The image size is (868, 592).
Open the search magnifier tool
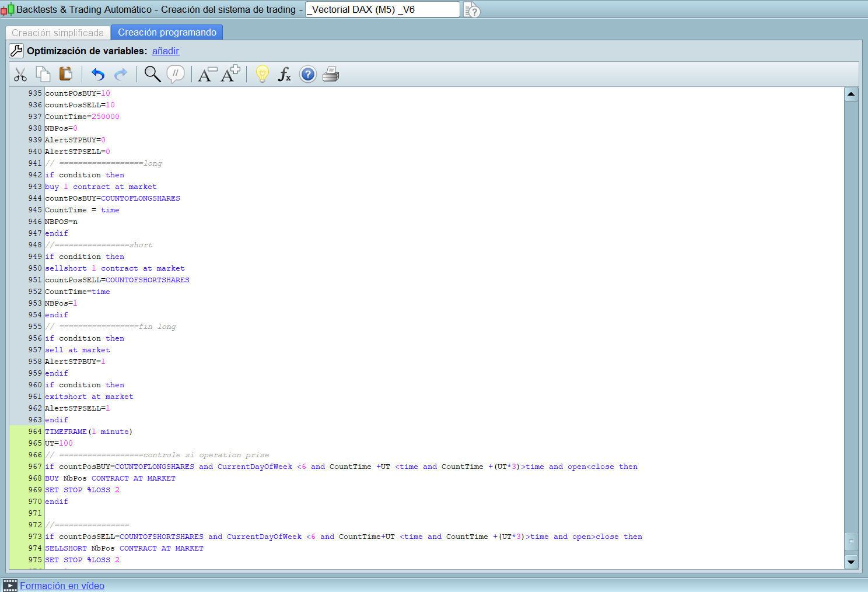click(153, 74)
